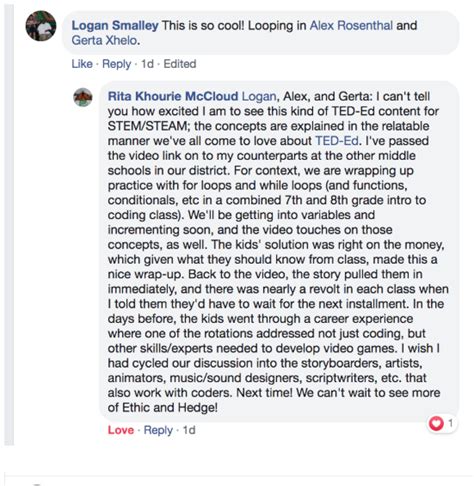Open Alex Rosenthal's tagged profile
Image resolution: width=474 pixels, height=486 pixels.
coord(351,26)
